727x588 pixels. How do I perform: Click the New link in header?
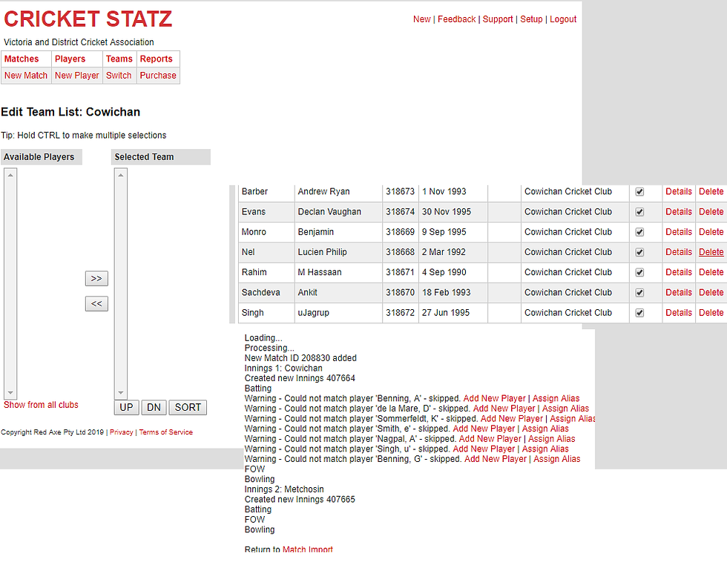coord(422,19)
